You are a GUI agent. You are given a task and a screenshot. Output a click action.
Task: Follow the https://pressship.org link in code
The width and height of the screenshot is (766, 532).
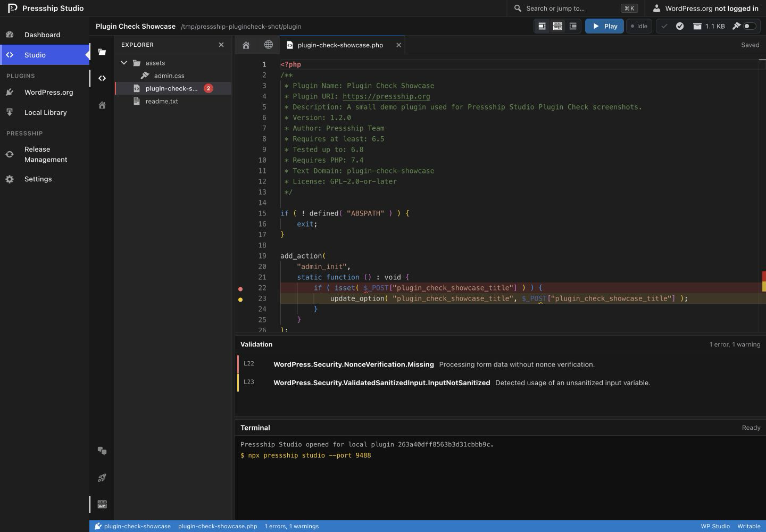point(386,96)
